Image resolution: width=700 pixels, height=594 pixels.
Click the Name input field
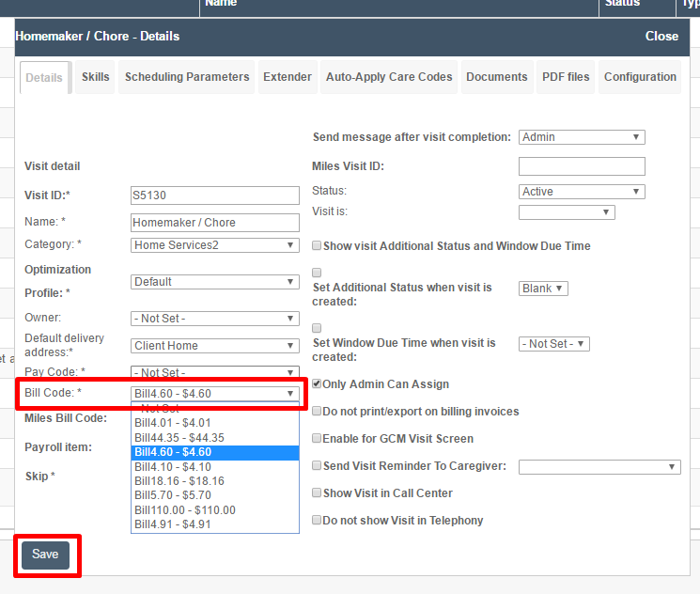point(215,223)
